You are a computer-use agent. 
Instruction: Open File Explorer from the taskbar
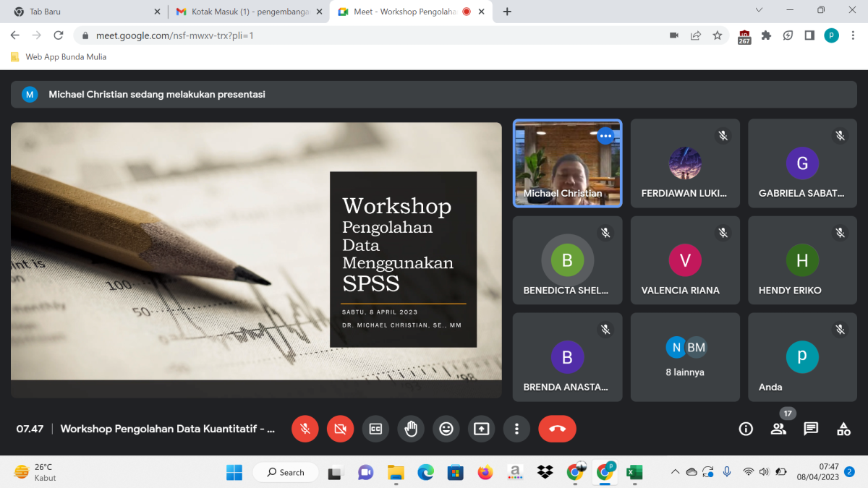[x=396, y=472]
